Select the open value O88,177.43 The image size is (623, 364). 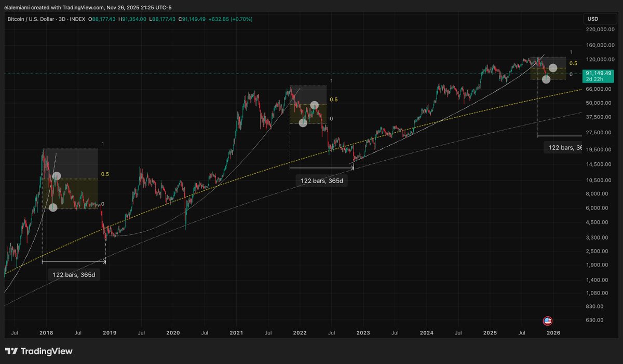(102, 19)
